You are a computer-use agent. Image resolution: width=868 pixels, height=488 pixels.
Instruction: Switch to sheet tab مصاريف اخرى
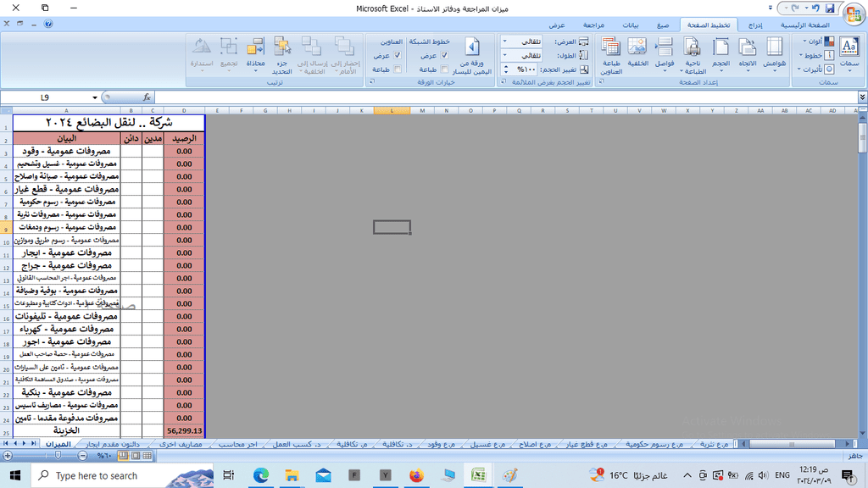click(181, 444)
